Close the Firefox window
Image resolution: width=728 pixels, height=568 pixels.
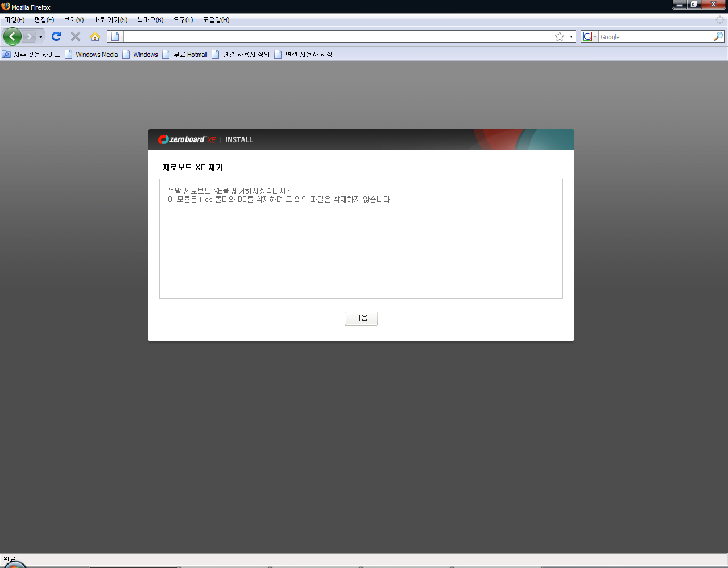click(x=714, y=5)
